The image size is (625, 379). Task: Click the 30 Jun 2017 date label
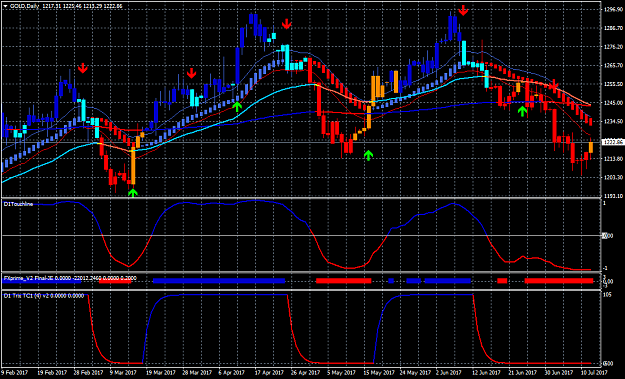[x=560, y=373]
